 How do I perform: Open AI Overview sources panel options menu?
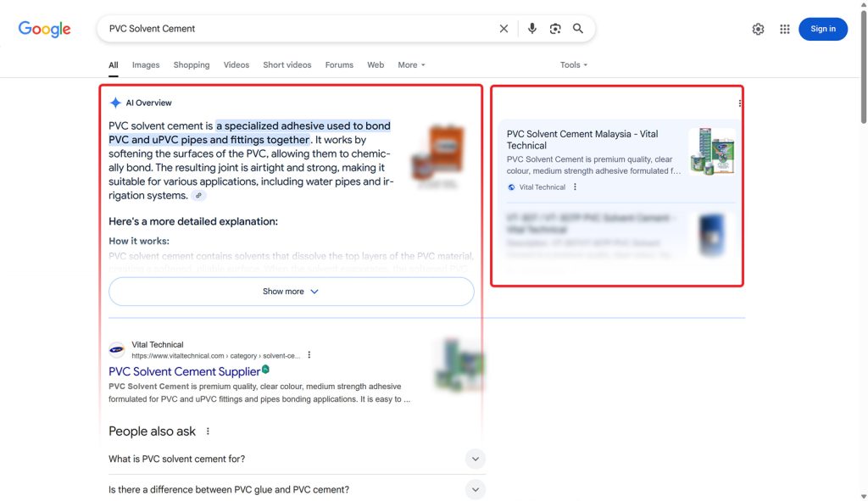pos(739,103)
